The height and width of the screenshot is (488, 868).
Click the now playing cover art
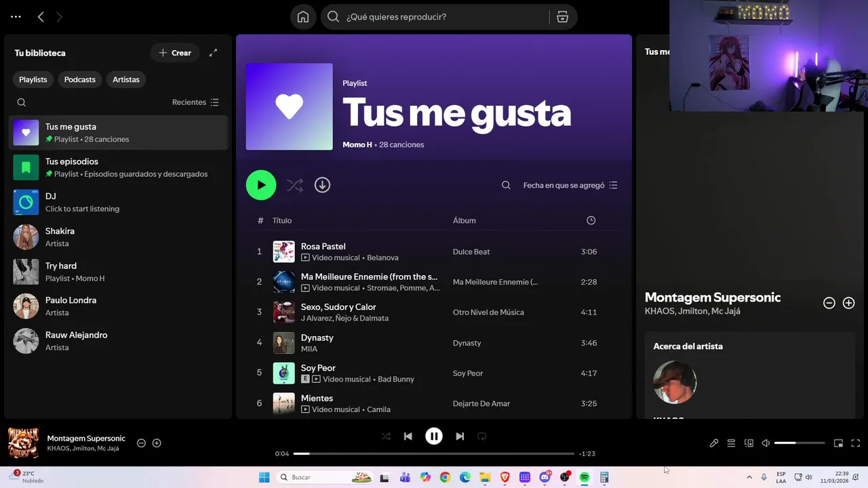click(23, 443)
